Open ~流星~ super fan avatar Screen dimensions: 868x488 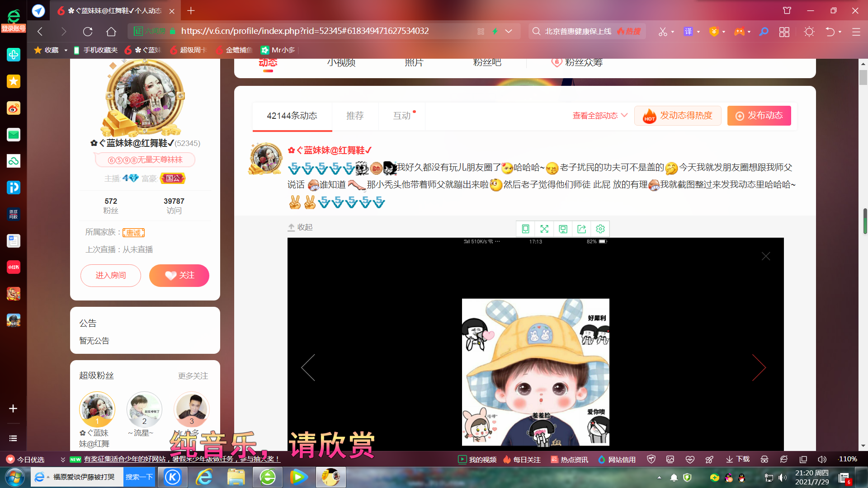pyautogui.click(x=144, y=409)
